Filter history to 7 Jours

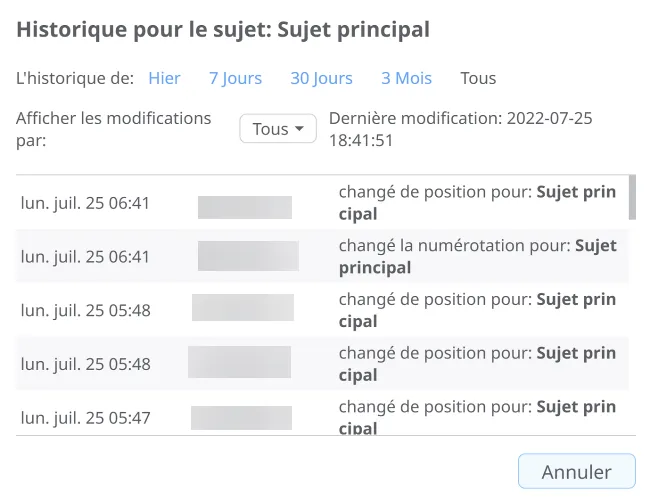click(235, 78)
